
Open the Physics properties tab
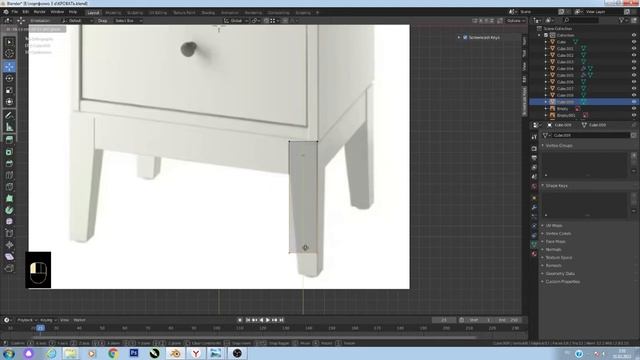pyautogui.click(x=534, y=226)
